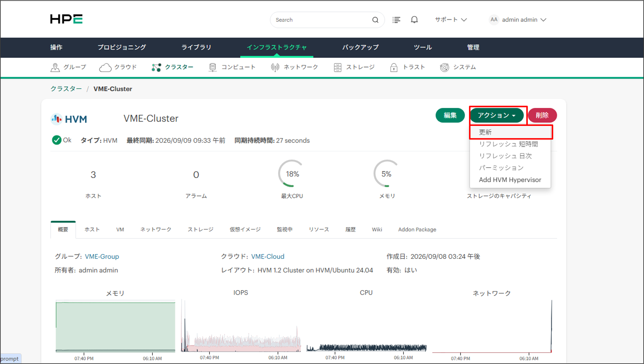This screenshot has width=644, height=364.
Task: Select パーミッション menu item
Action: [x=510, y=168]
